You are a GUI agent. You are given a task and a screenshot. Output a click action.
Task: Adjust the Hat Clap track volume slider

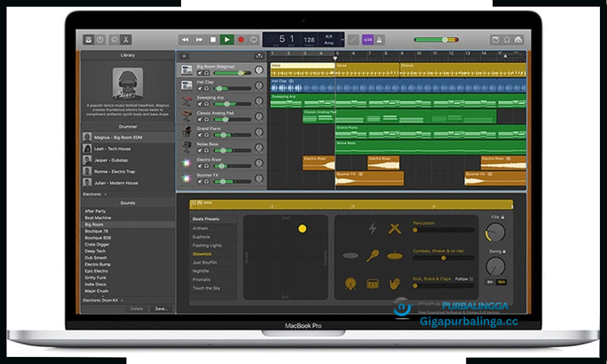pos(232,88)
